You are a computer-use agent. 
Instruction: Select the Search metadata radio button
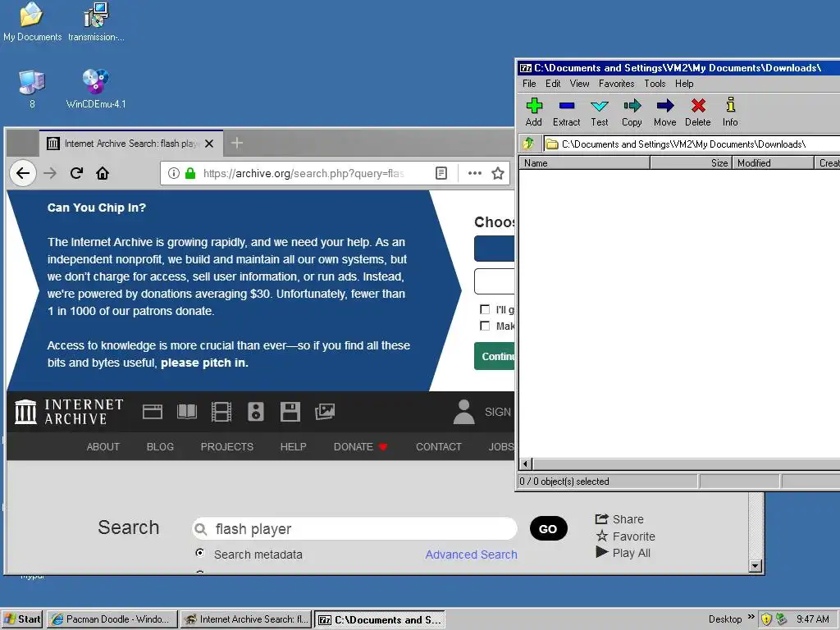(200, 553)
